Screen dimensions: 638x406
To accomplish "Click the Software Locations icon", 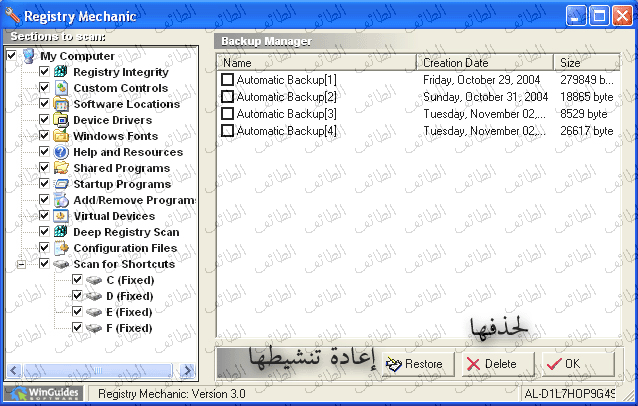I will [x=61, y=104].
